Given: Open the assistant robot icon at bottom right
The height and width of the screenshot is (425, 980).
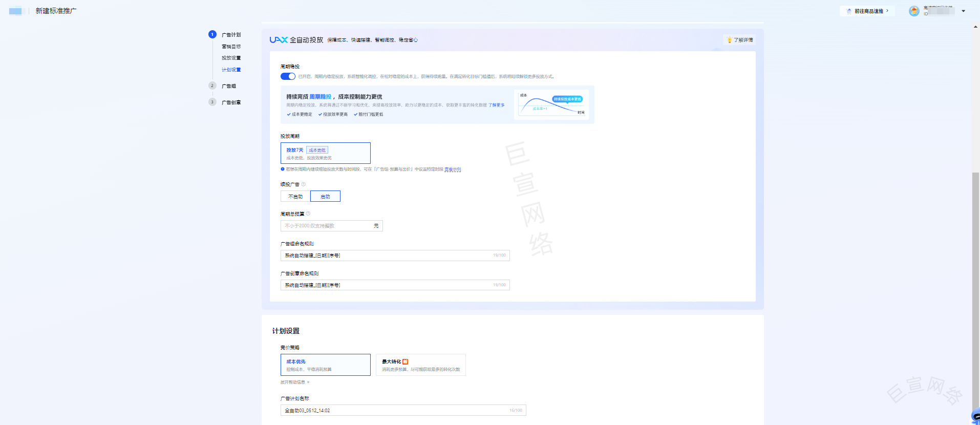Looking at the screenshot, I should (975, 416).
